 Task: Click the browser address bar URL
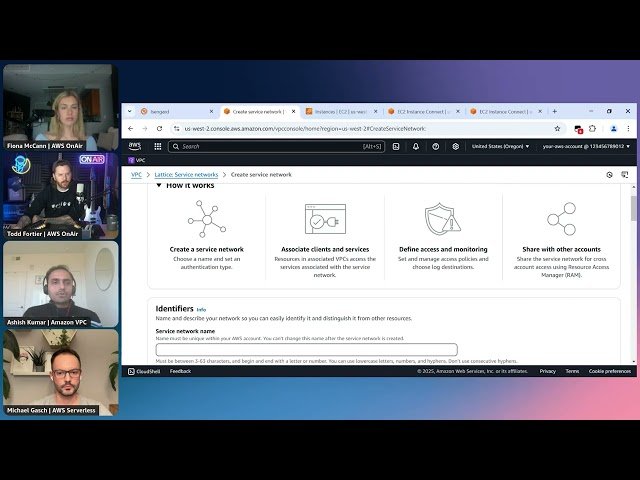[305, 129]
